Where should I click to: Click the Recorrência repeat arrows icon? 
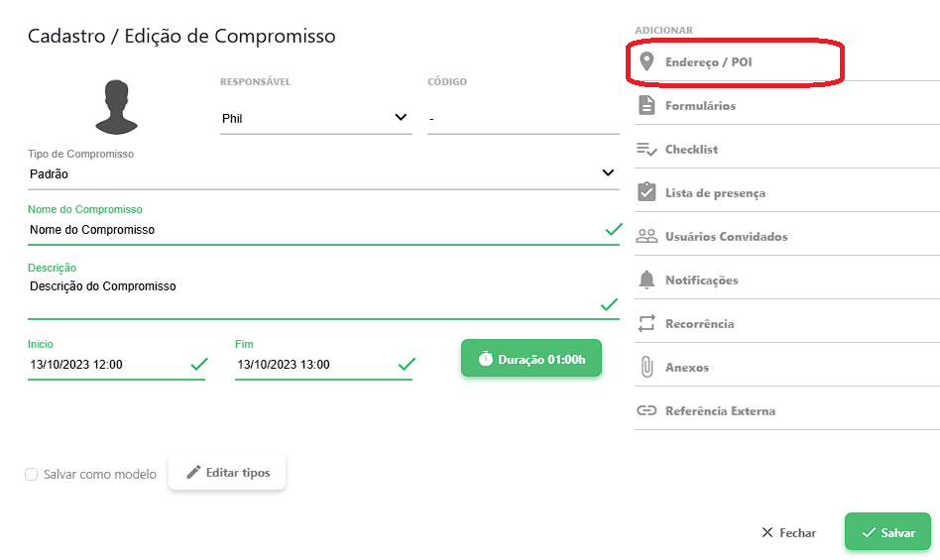[646, 324]
